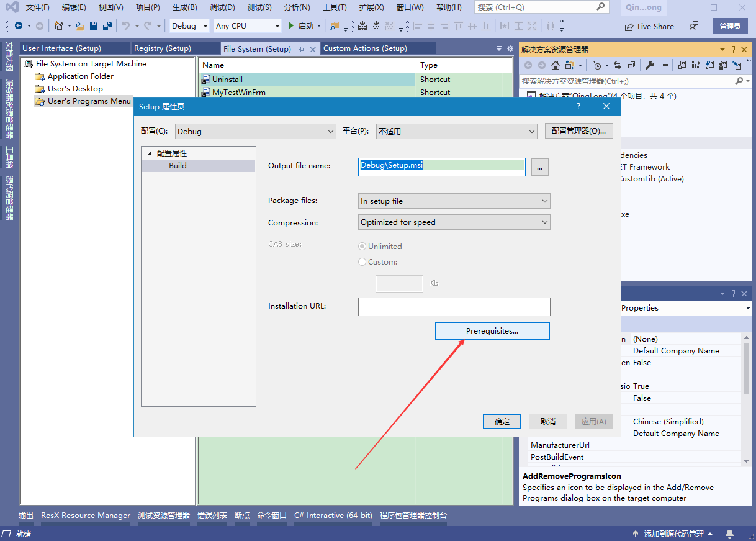The height and width of the screenshot is (541, 756).
Task: Collapse the 配置属性 tree node
Action: (x=150, y=153)
